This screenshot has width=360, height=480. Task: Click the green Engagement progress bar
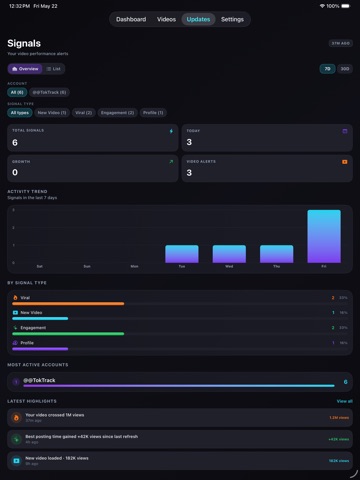point(68,334)
